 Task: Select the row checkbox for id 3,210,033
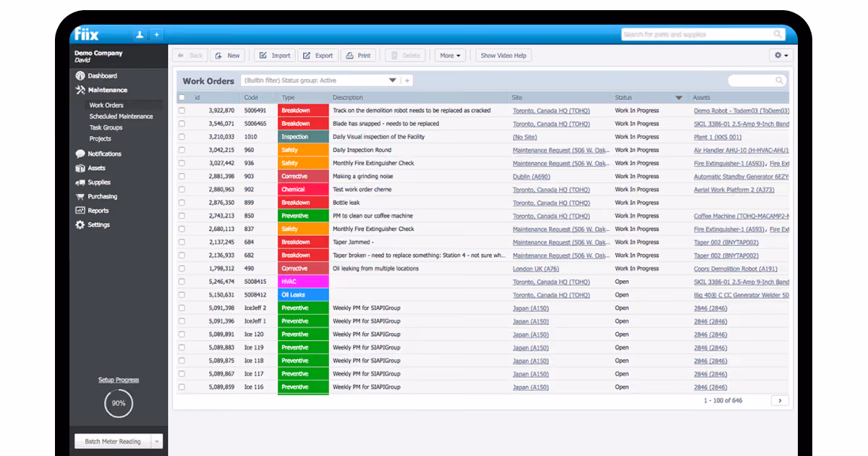(182, 137)
